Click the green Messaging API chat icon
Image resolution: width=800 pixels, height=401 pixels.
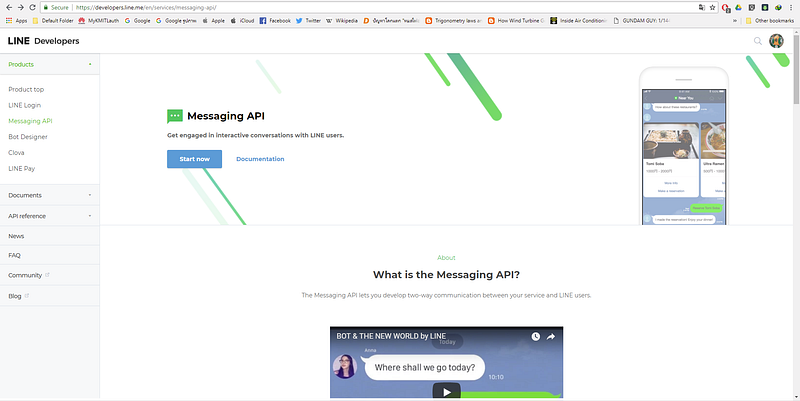click(x=174, y=116)
